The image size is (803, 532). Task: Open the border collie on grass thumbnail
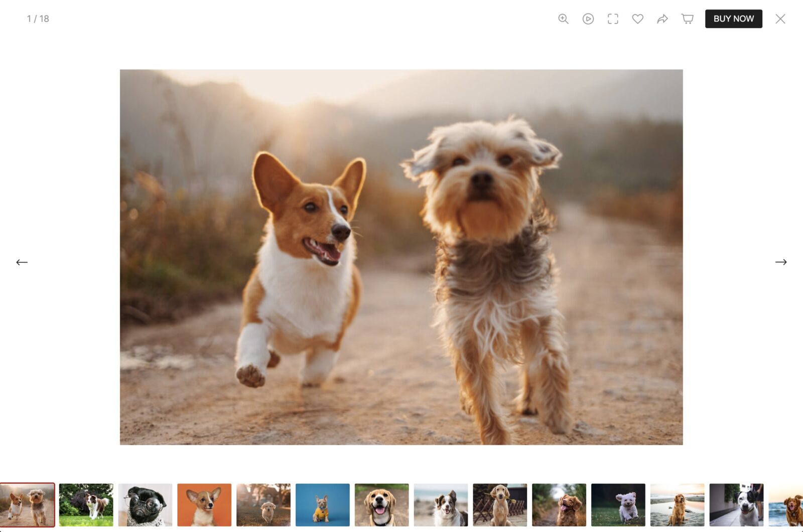coord(86,505)
